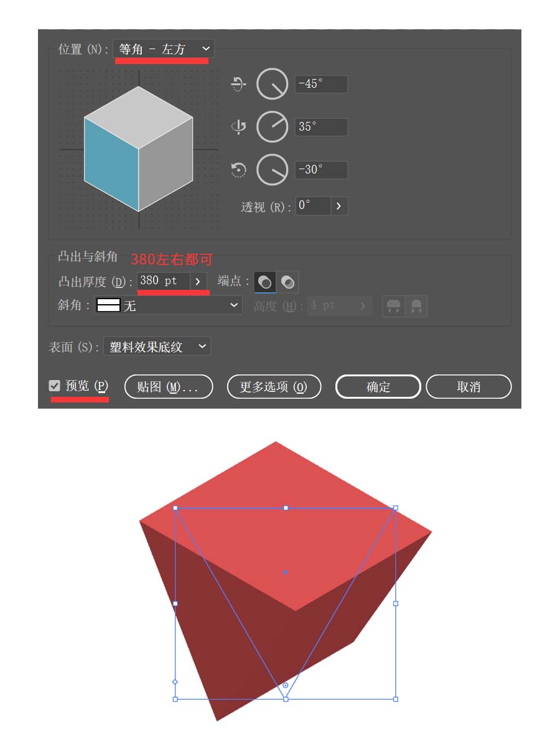Screen dimensions: 560x729
Task: Open the 表面 dropdown showing 塑料效果底纹
Action: [x=157, y=346]
